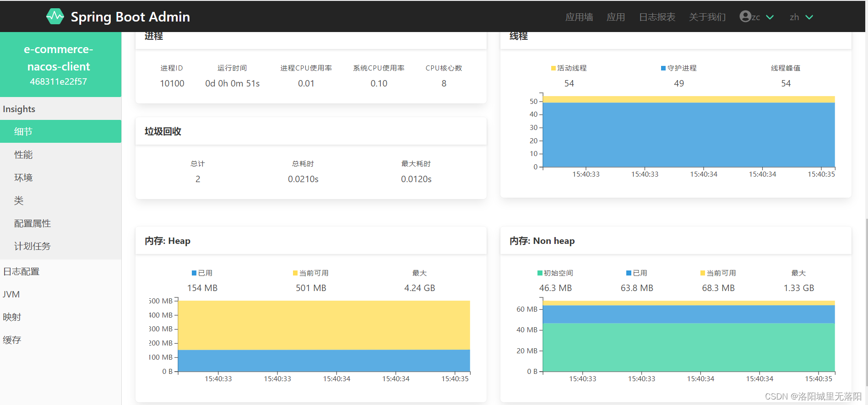Click the Heap 当前可用 value 501 MB
The height and width of the screenshot is (405, 868).
(x=311, y=288)
